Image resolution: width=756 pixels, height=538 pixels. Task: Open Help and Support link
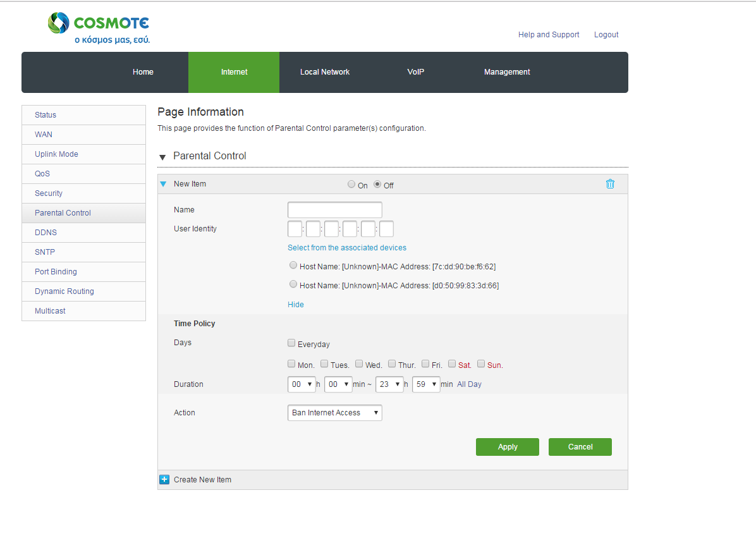pyautogui.click(x=549, y=35)
